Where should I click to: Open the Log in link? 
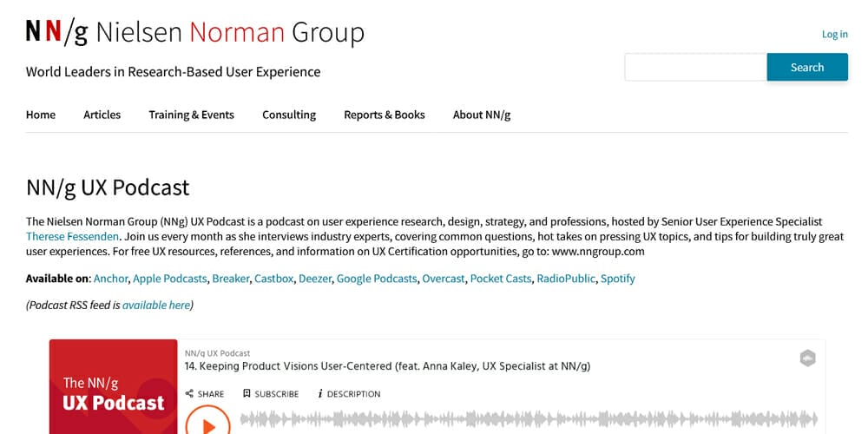coord(834,35)
